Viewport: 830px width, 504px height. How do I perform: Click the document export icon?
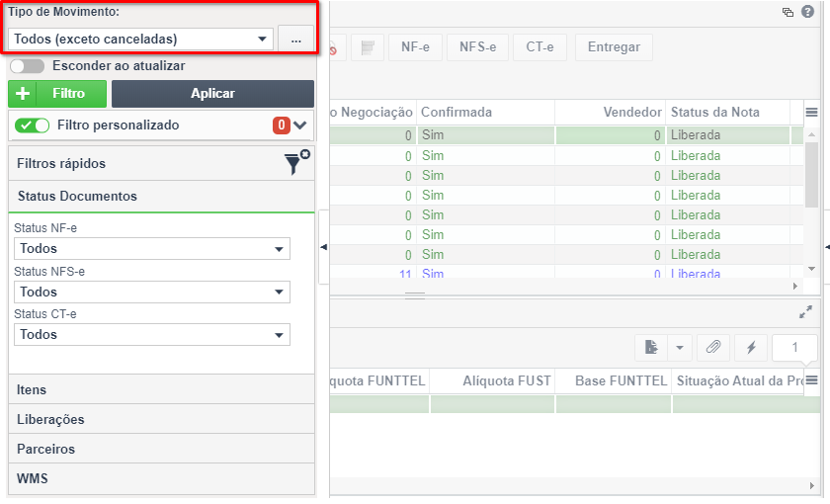pyautogui.click(x=651, y=348)
